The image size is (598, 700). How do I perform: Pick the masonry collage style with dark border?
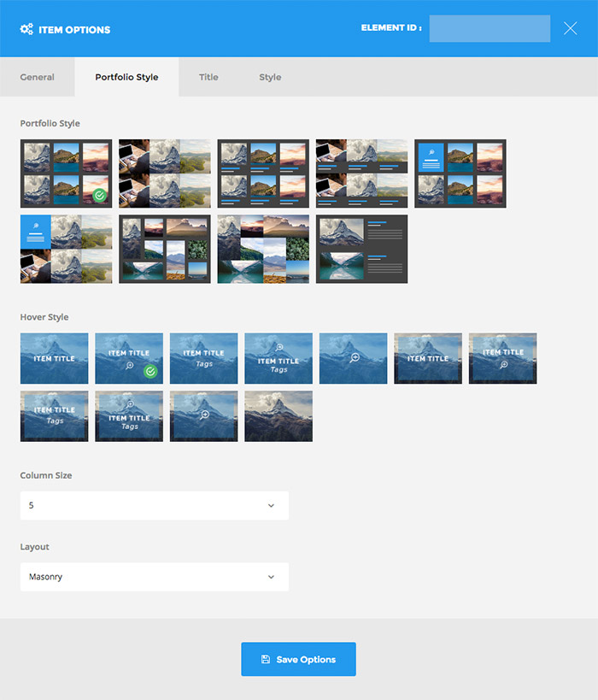[x=164, y=249]
